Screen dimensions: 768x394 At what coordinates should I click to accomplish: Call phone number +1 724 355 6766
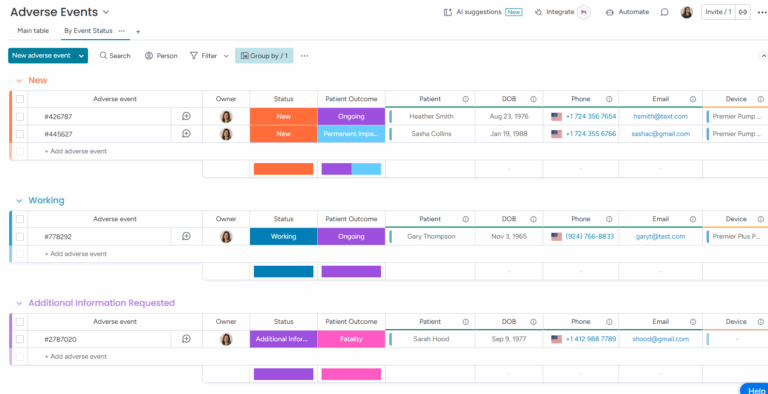point(591,134)
